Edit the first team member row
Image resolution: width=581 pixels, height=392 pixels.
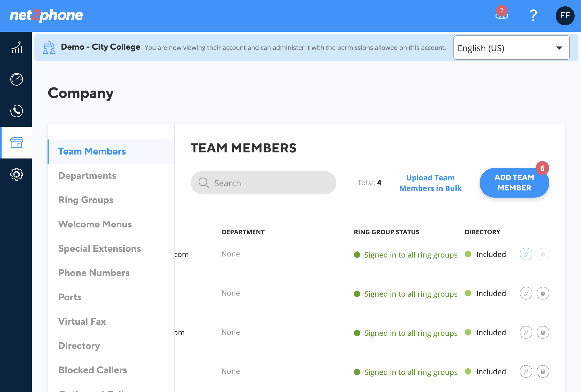(526, 254)
